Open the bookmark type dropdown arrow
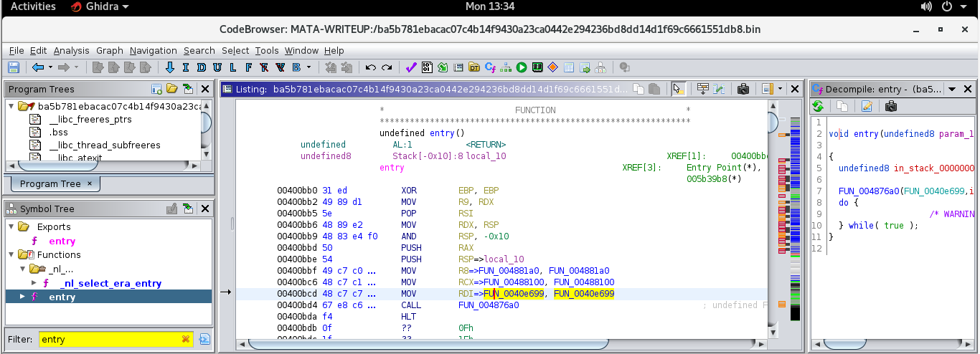980x354 pixels. pyautogui.click(x=309, y=67)
